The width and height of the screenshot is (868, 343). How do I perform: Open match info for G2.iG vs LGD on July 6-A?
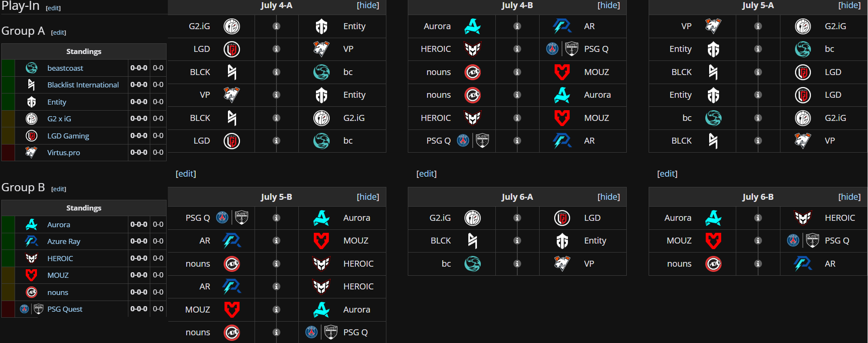pyautogui.click(x=517, y=218)
